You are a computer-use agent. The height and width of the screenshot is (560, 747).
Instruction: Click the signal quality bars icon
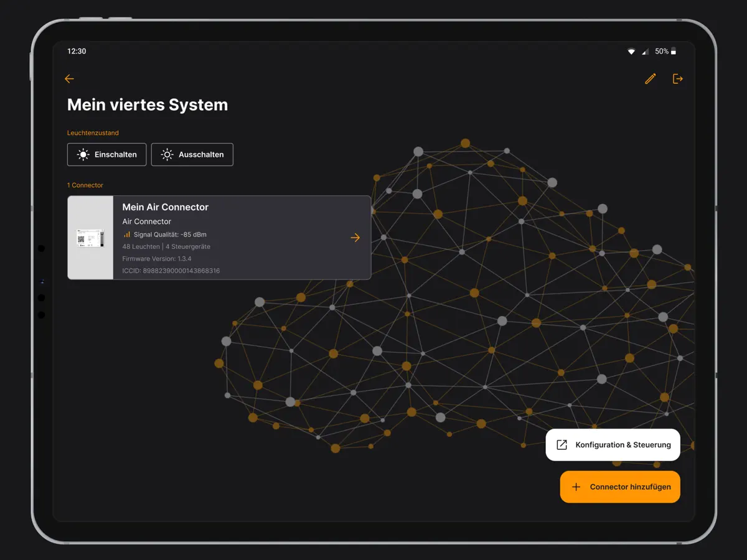tap(127, 235)
